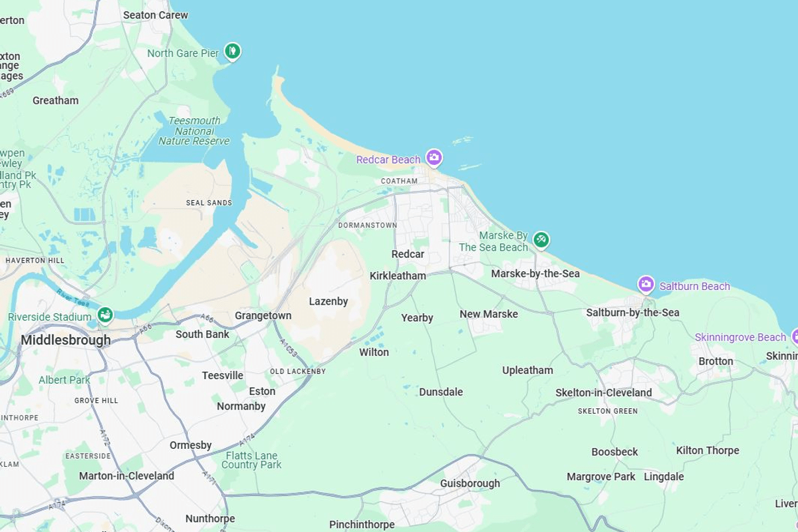
Task: Click the North Gare Pier marker icon
Action: coord(232,51)
